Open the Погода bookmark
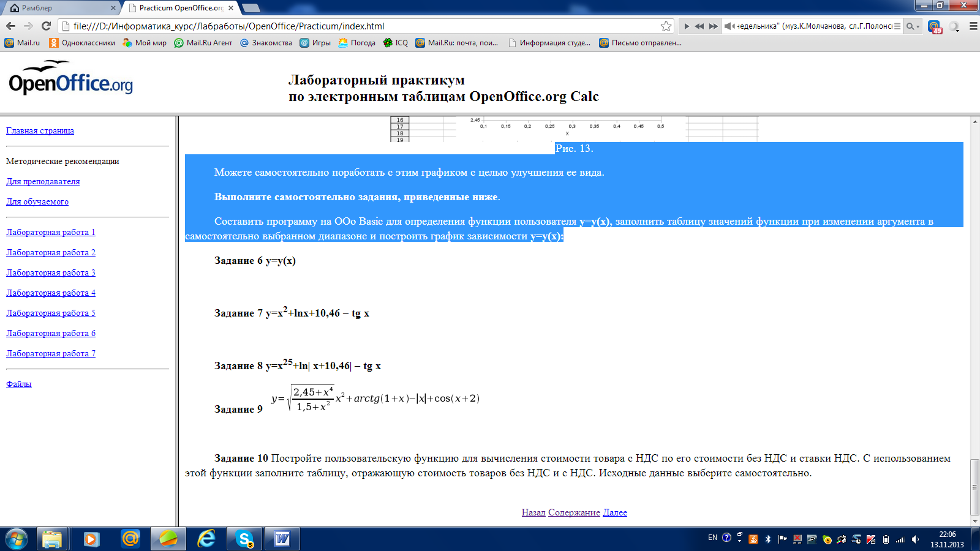 (356, 43)
